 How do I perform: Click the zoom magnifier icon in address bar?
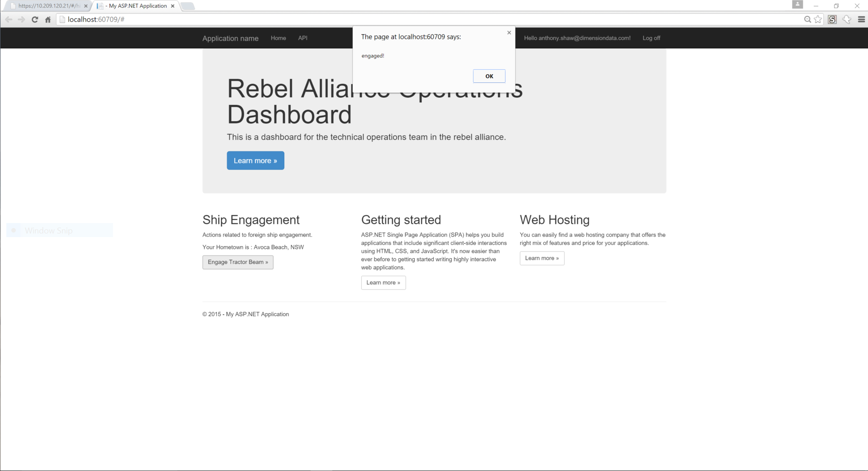tap(807, 19)
